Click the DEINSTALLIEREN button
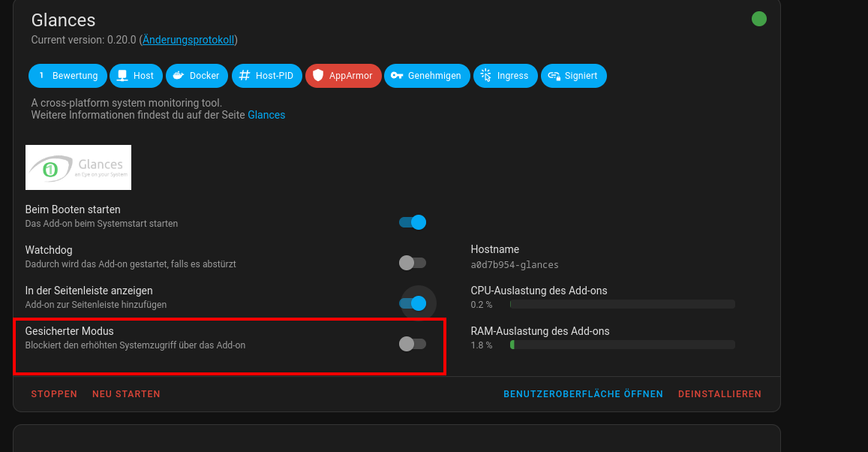The image size is (868, 452). click(x=719, y=394)
